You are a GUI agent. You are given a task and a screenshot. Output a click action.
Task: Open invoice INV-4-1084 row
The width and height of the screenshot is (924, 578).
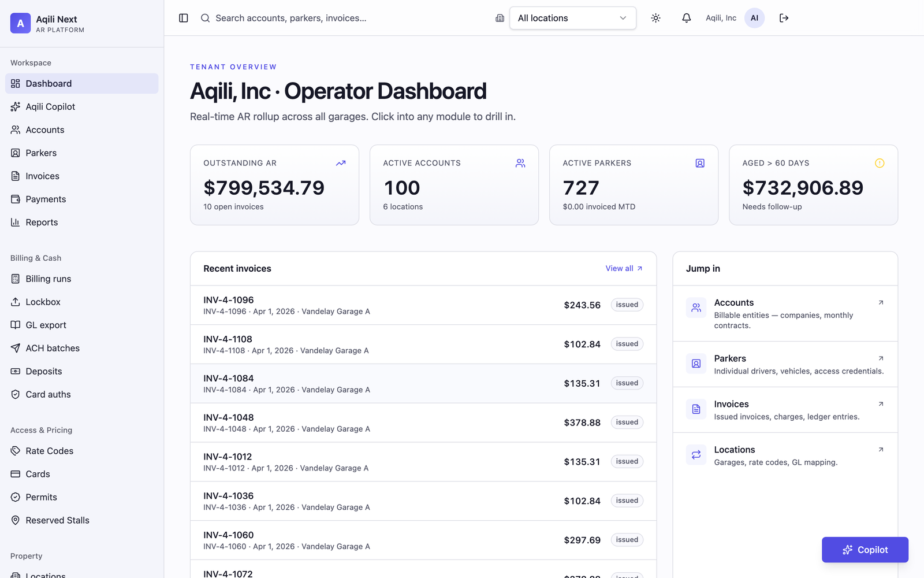(423, 384)
